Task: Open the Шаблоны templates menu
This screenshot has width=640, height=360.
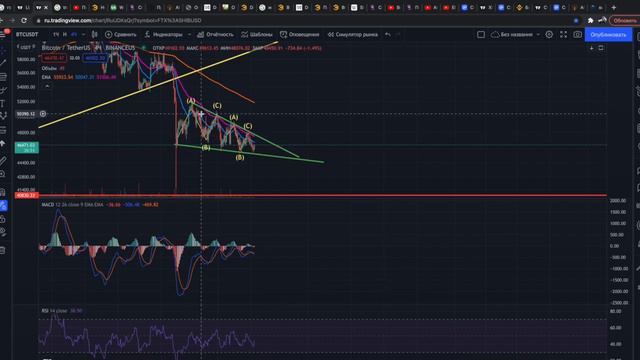Action: (257, 35)
